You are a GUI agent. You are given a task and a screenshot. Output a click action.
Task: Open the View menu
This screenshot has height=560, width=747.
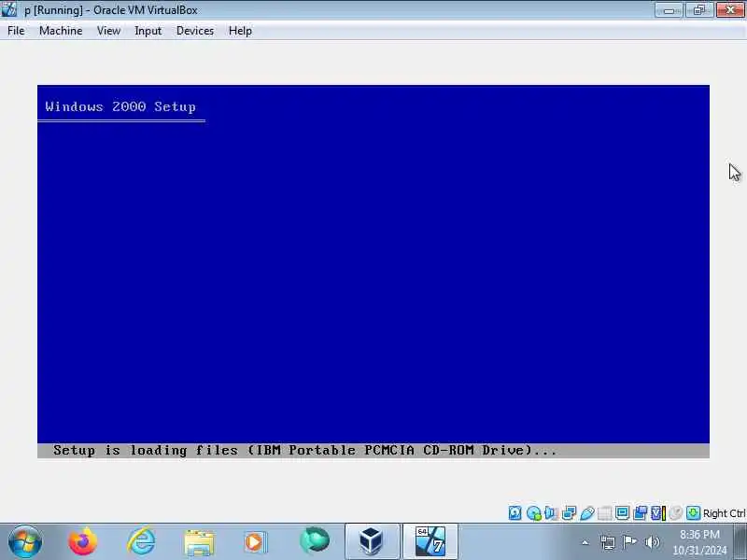[108, 31]
